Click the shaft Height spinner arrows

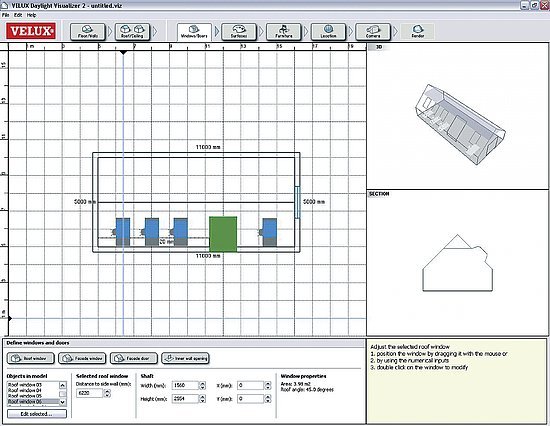pyautogui.click(x=202, y=399)
